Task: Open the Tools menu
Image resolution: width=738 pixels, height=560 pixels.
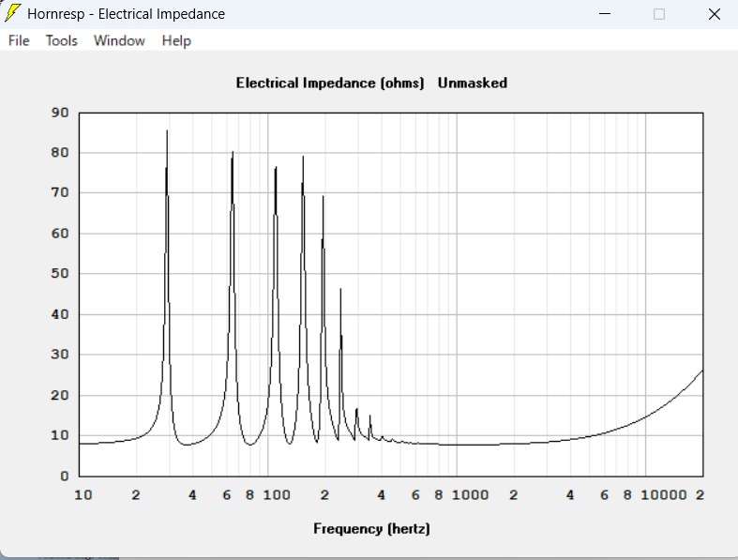Action: coord(62,40)
